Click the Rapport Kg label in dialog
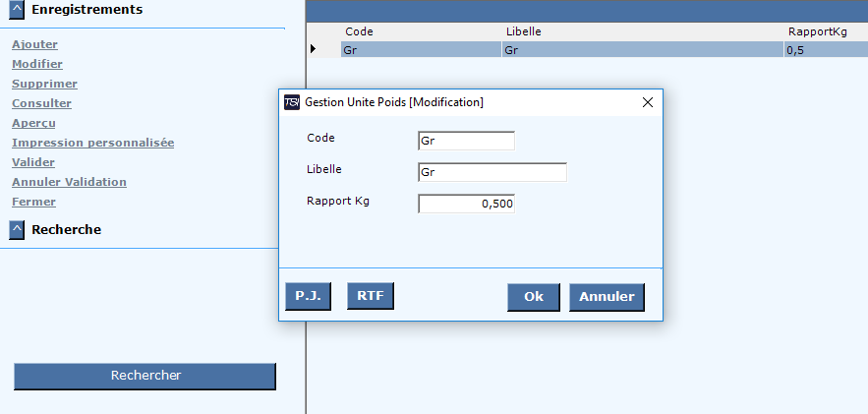Image resolution: width=868 pixels, height=414 pixels. [x=338, y=201]
